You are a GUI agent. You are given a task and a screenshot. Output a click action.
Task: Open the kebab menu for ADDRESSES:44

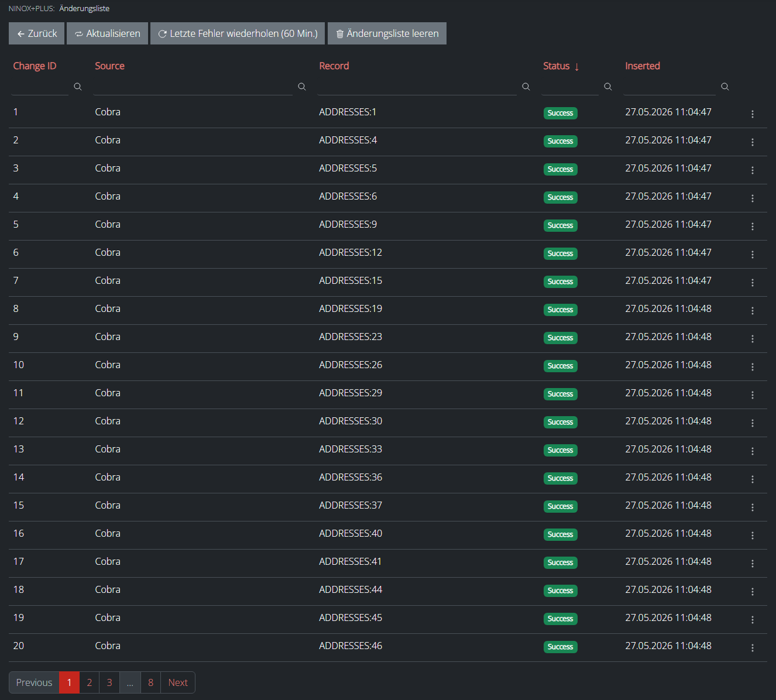[x=753, y=592]
